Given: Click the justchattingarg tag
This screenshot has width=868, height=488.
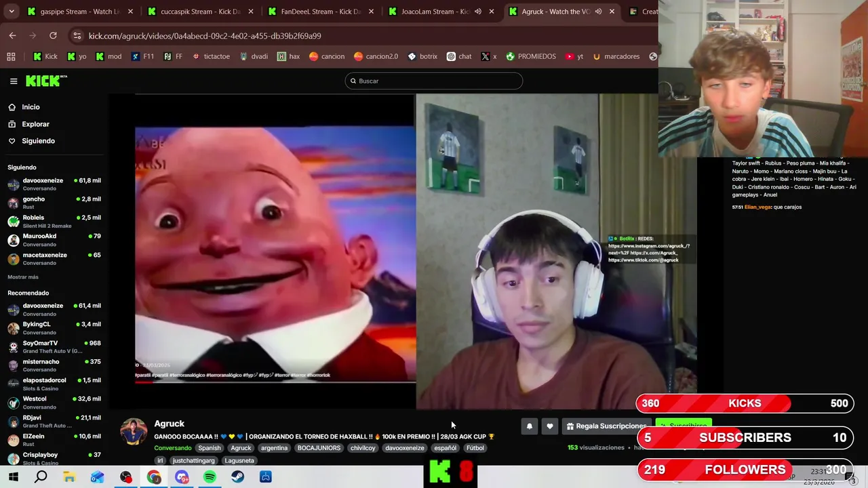Looking at the screenshot, I should [193, 461].
